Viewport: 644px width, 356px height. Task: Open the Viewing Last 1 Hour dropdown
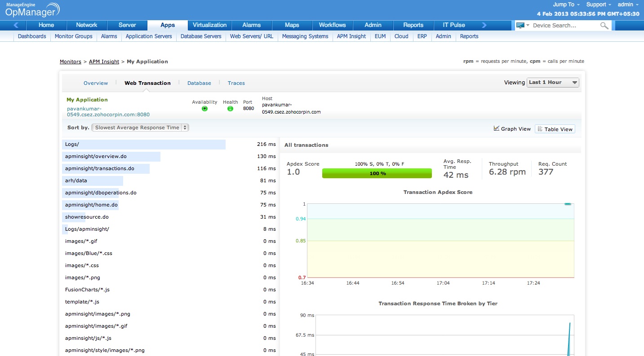pos(553,83)
